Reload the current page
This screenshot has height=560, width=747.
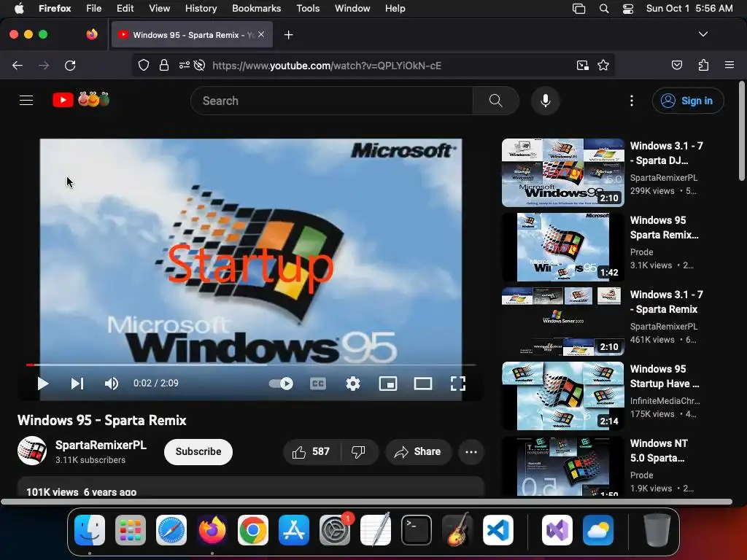pyautogui.click(x=70, y=65)
